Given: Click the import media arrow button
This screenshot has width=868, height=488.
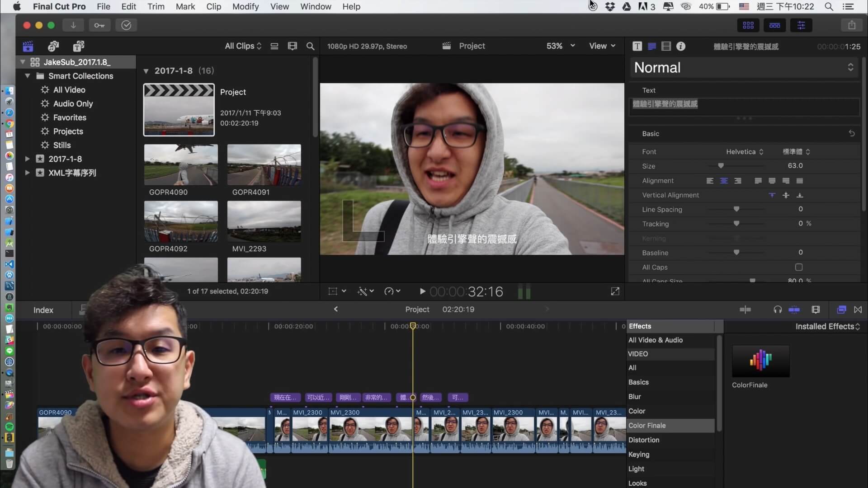Looking at the screenshot, I should (x=73, y=25).
